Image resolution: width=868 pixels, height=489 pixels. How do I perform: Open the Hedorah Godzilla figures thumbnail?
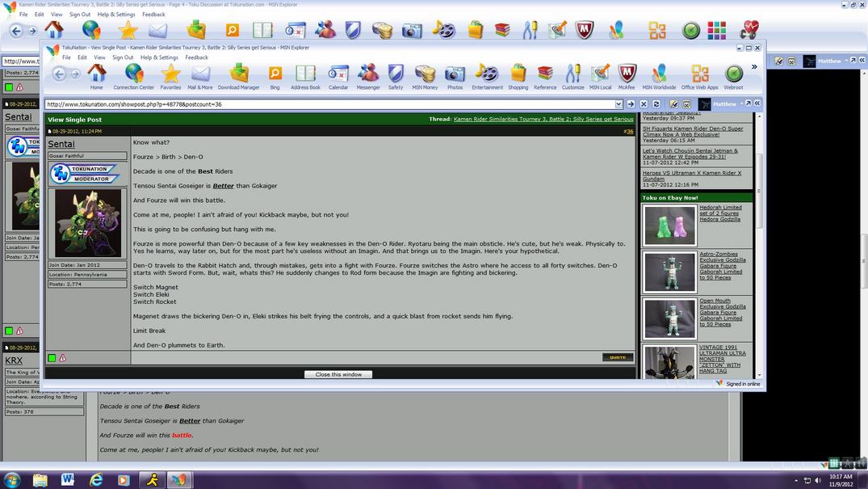[x=669, y=226]
